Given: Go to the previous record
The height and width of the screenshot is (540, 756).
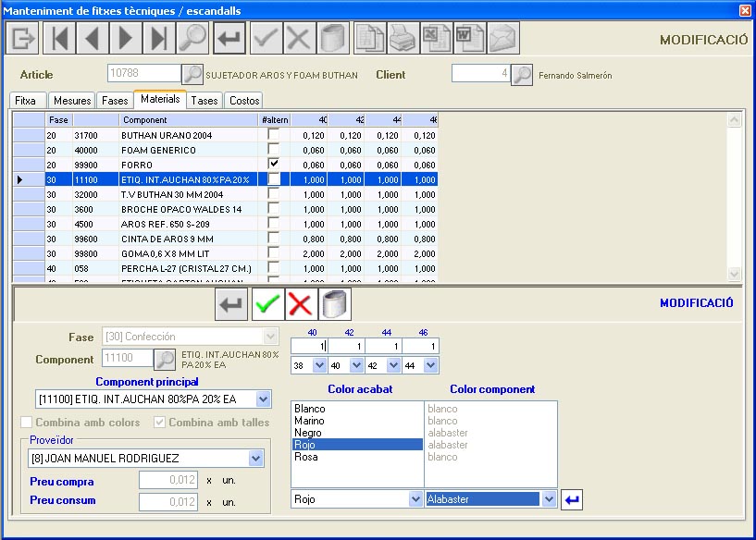Looking at the screenshot, I should tap(93, 38).
